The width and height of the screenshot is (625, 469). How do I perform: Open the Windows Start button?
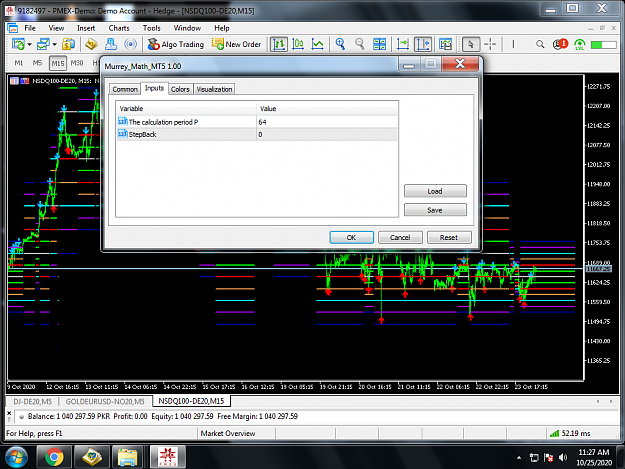(x=16, y=457)
